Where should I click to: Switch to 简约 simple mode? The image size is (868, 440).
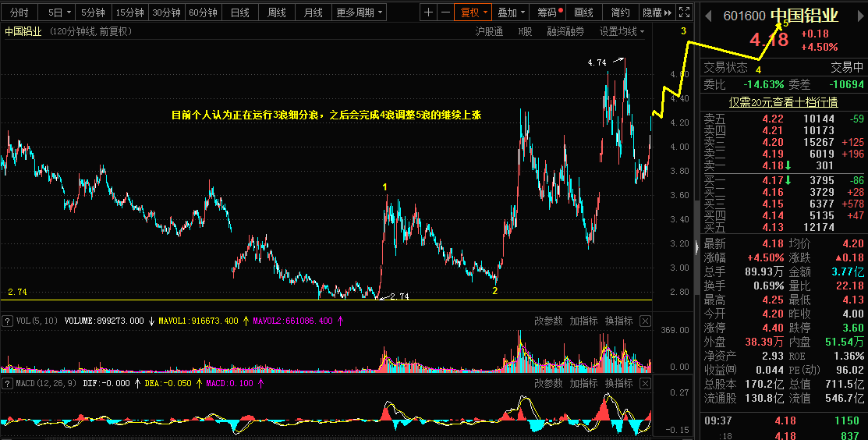click(620, 12)
